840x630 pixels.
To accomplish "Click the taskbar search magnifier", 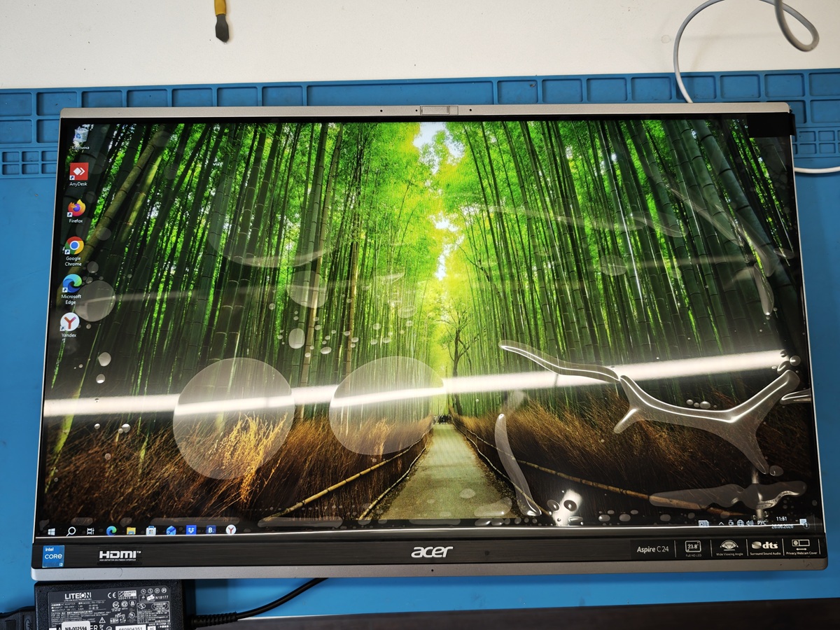I will (x=71, y=531).
